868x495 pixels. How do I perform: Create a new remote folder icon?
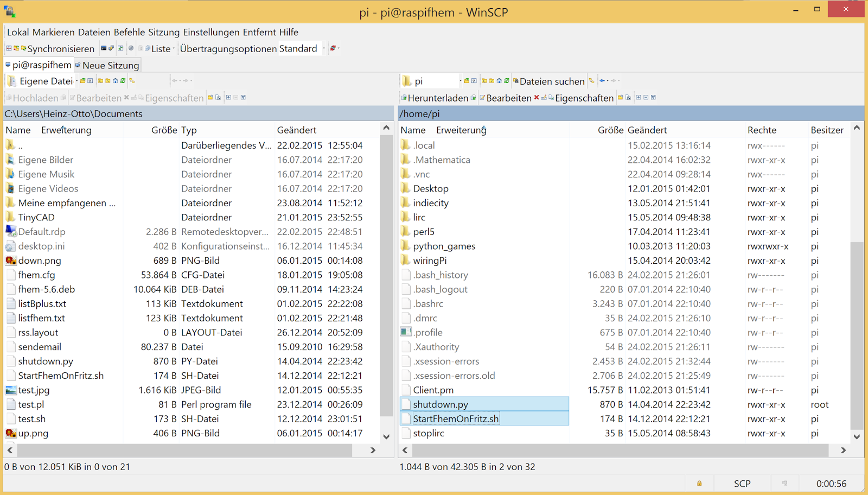pos(620,98)
